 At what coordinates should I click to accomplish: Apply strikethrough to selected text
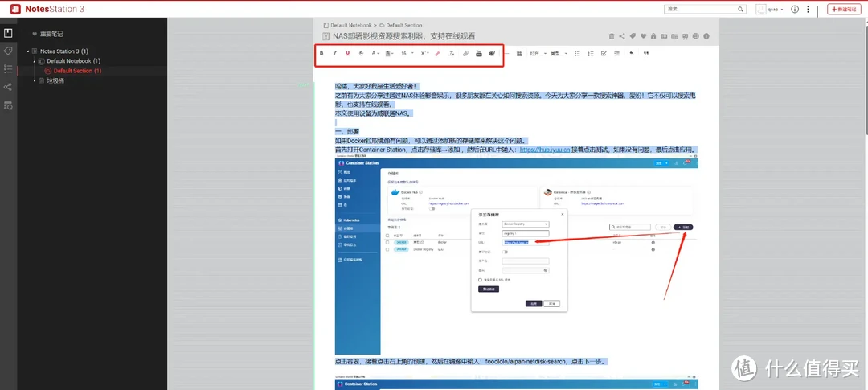361,53
